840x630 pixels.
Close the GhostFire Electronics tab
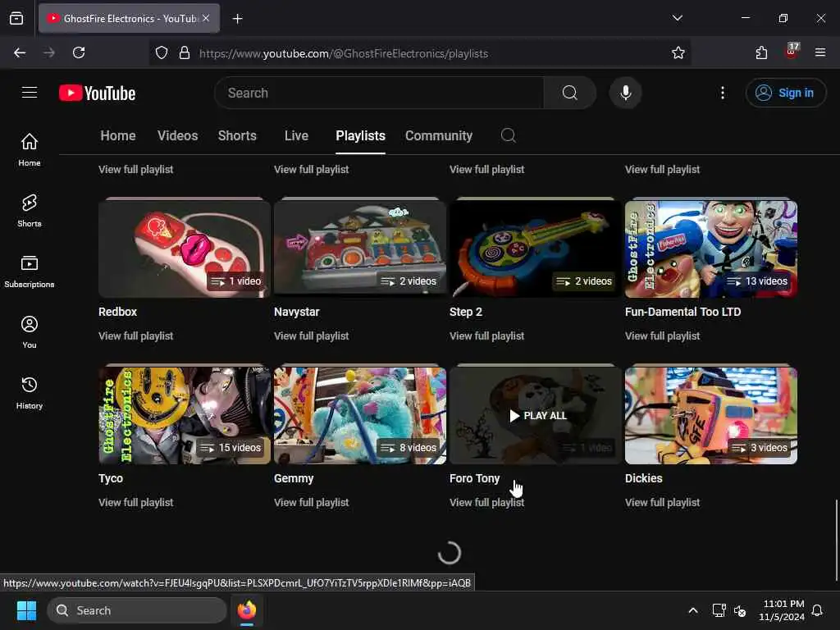(206, 18)
